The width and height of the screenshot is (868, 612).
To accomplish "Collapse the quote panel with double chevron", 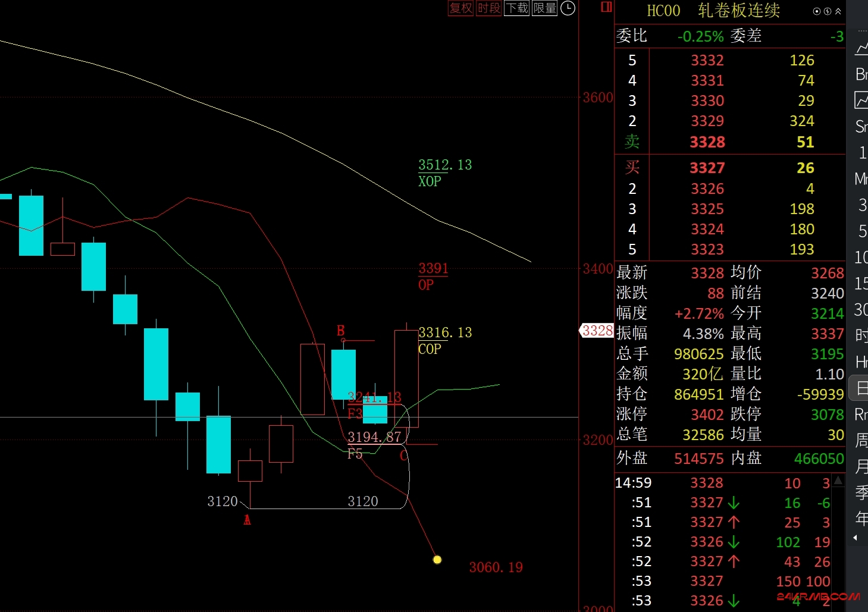I will (x=838, y=11).
